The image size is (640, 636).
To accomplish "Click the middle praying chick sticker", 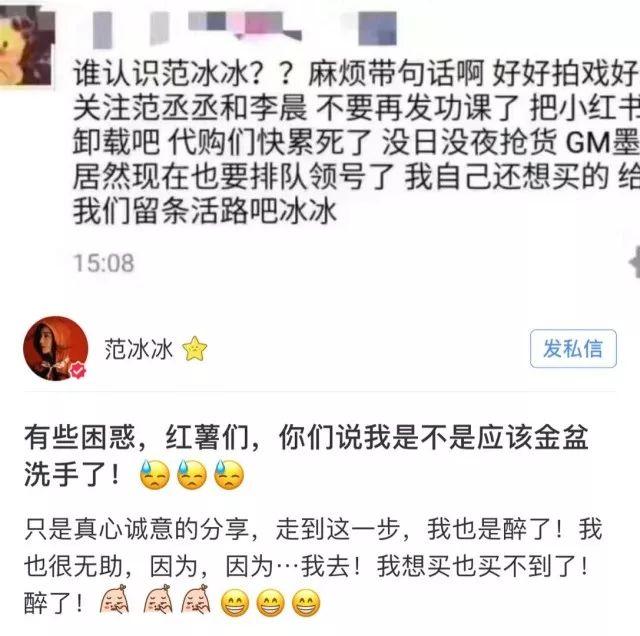I will [158, 599].
